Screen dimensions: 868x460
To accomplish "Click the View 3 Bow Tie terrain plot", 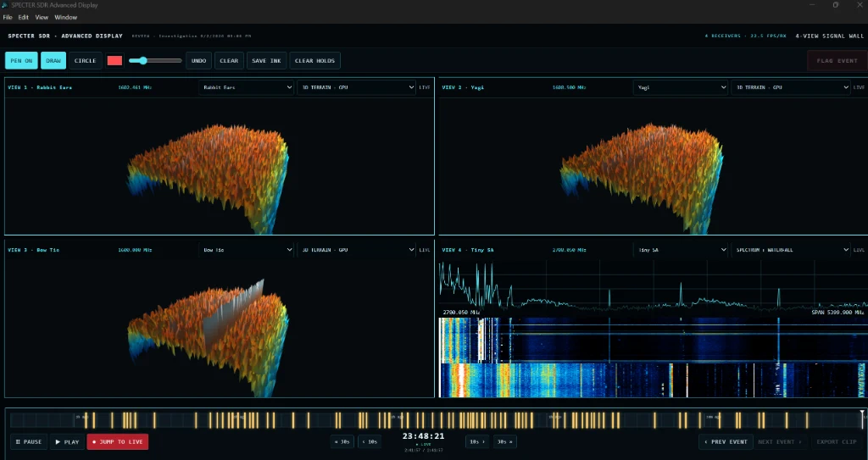I will coord(220,328).
